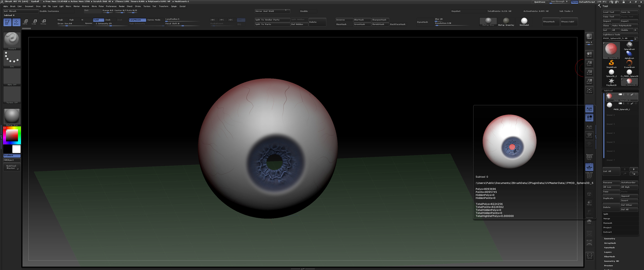Open the Render menu
This screenshot has width=644, height=270.
pyautogui.click(x=122, y=6)
